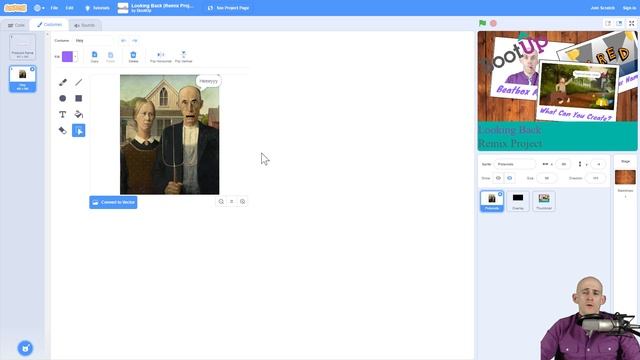Zoom out on the paint canvas
This screenshot has width=640, height=360.
(x=221, y=202)
